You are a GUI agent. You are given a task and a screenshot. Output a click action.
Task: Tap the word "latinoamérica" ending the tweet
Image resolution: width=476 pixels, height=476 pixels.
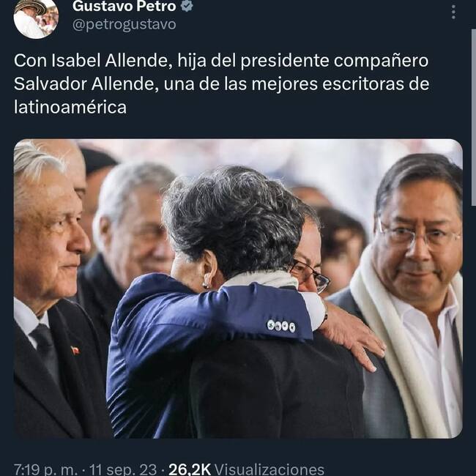point(70,107)
